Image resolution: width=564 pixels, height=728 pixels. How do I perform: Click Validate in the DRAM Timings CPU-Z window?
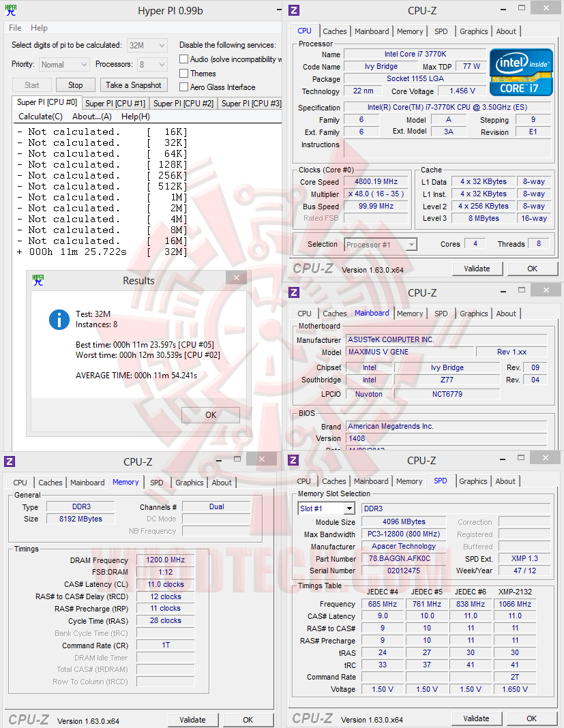click(x=192, y=720)
